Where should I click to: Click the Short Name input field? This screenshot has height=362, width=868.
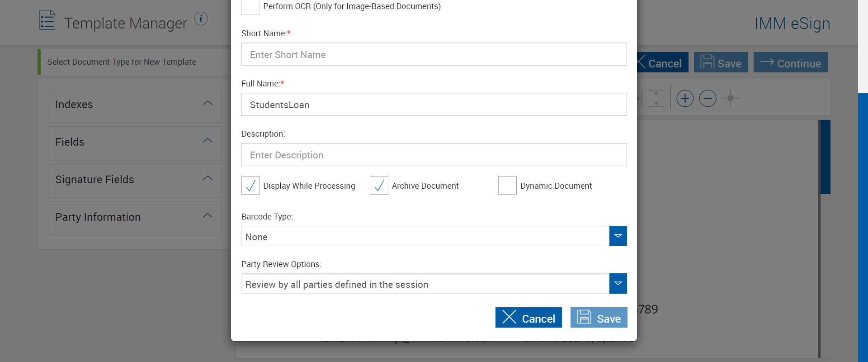tap(434, 54)
